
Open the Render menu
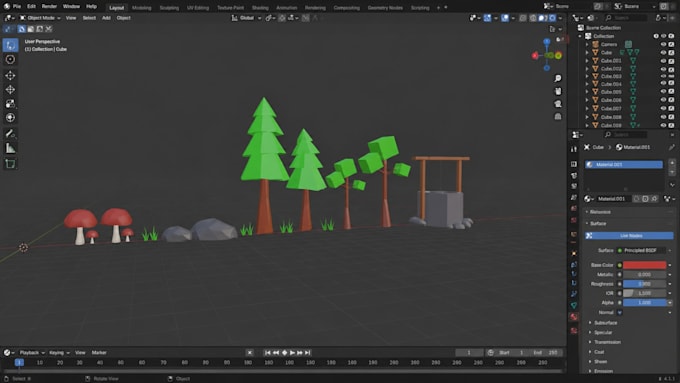(x=49, y=7)
